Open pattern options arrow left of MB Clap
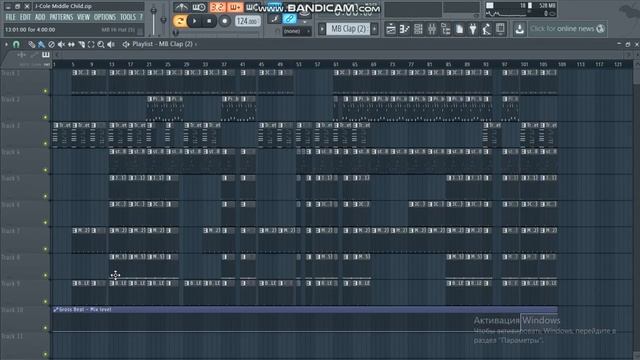This screenshot has width=640, height=360. coord(322,29)
